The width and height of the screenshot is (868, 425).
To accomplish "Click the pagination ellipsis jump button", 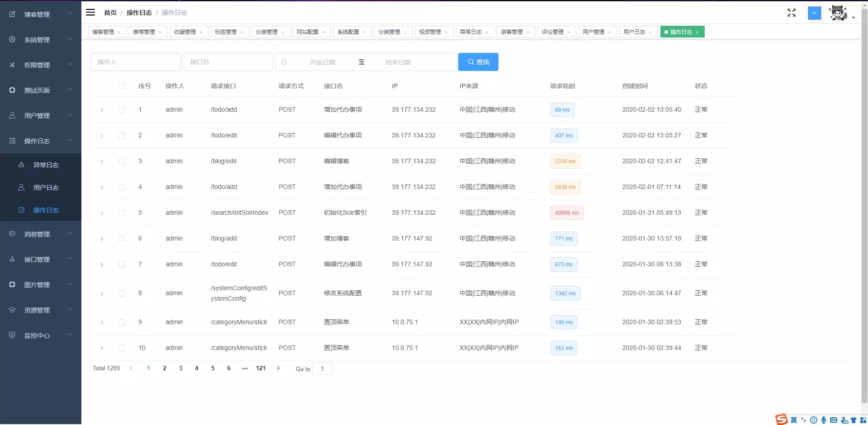I will click(245, 368).
